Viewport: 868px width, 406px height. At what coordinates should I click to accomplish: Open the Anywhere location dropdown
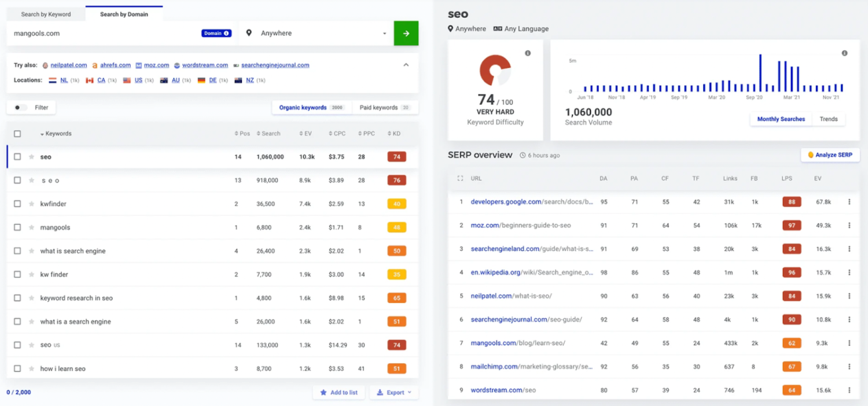point(383,33)
